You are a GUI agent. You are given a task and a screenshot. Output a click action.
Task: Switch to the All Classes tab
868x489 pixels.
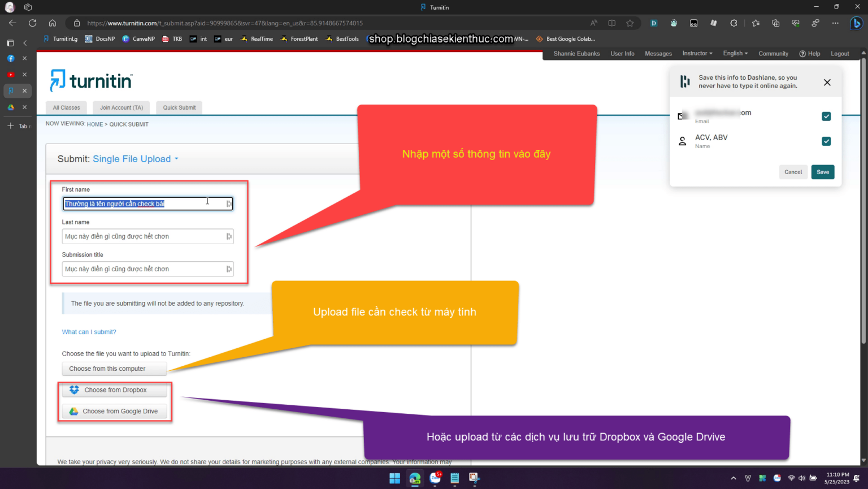[67, 107]
